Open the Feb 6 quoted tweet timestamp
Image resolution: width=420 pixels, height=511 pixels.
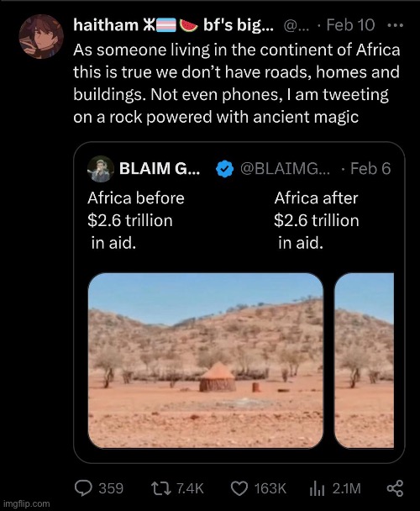[x=370, y=168]
